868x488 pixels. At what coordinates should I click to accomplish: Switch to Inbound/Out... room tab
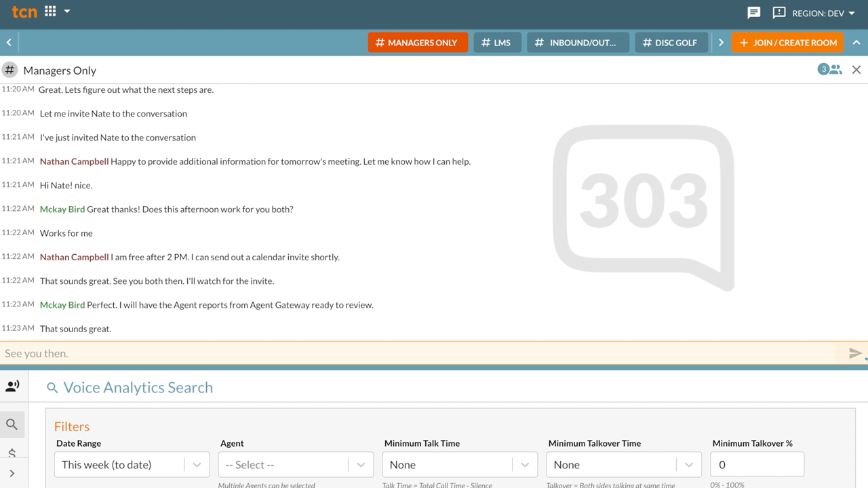(578, 43)
